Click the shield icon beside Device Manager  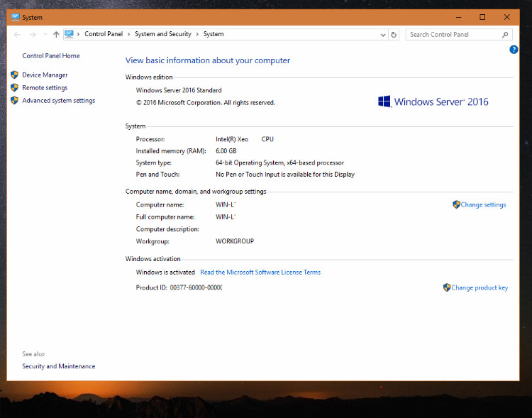(14, 75)
